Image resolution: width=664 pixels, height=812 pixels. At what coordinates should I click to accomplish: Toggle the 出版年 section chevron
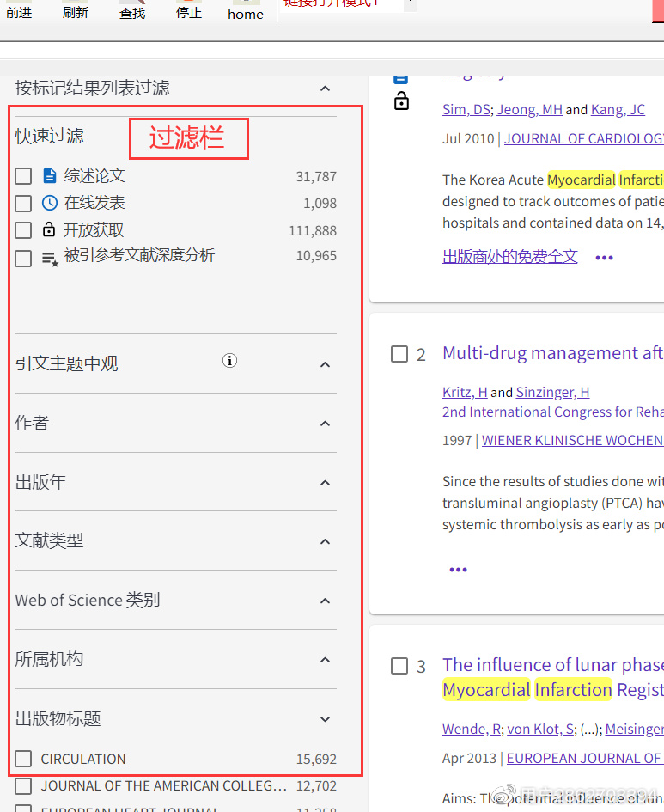[x=325, y=483]
